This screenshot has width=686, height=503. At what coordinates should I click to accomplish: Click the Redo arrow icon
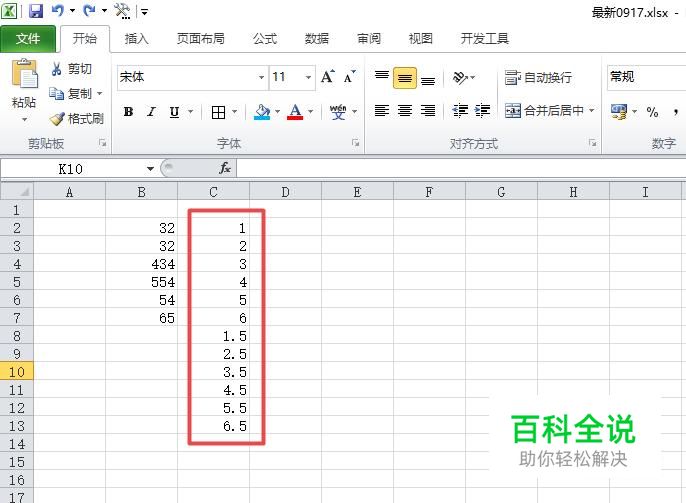coord(89,11)
